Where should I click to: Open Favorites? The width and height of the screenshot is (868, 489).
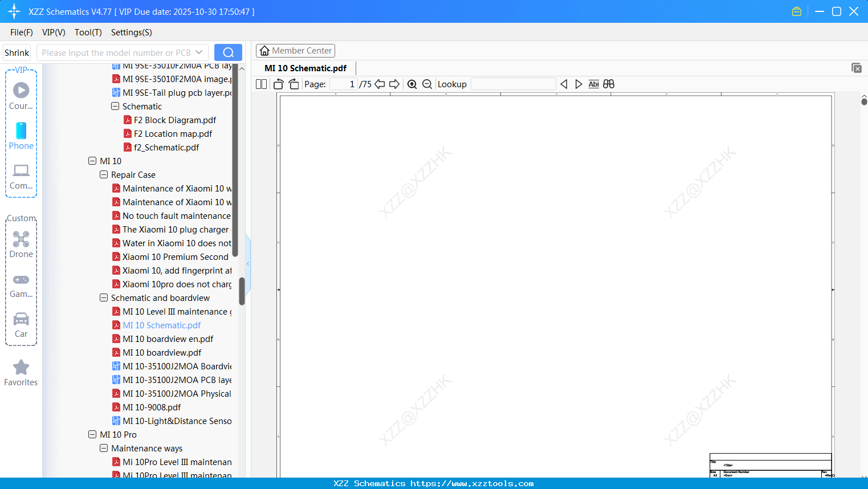click(x=21, y=373)
